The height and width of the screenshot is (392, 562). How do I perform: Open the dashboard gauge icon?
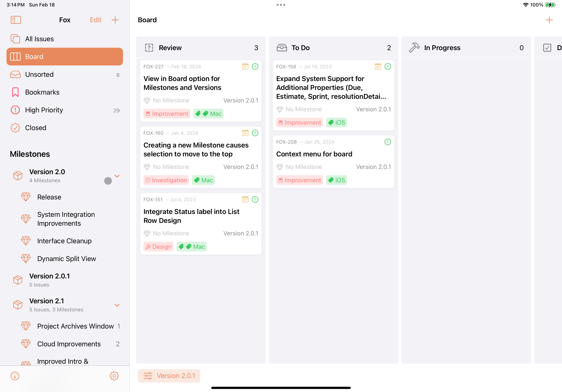pyautogui.click(x=15, y=376)
